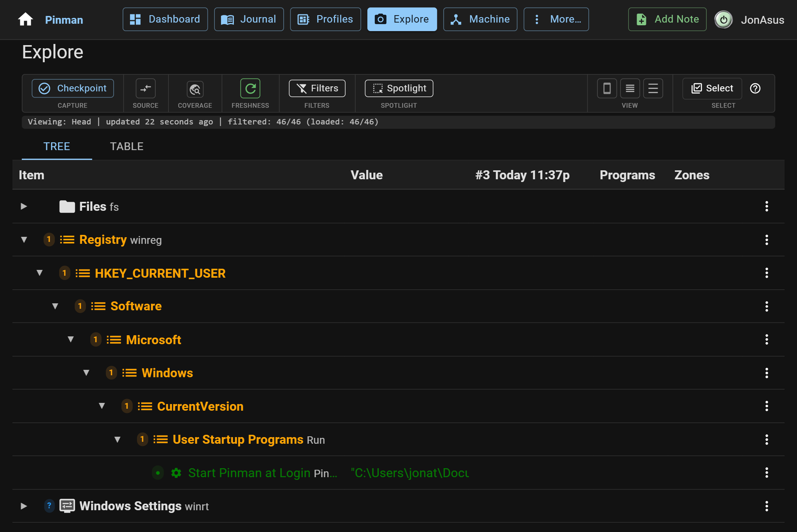The image size is (797, 532).
Task: Open the help question mark icon
Action: pos(755,88)
